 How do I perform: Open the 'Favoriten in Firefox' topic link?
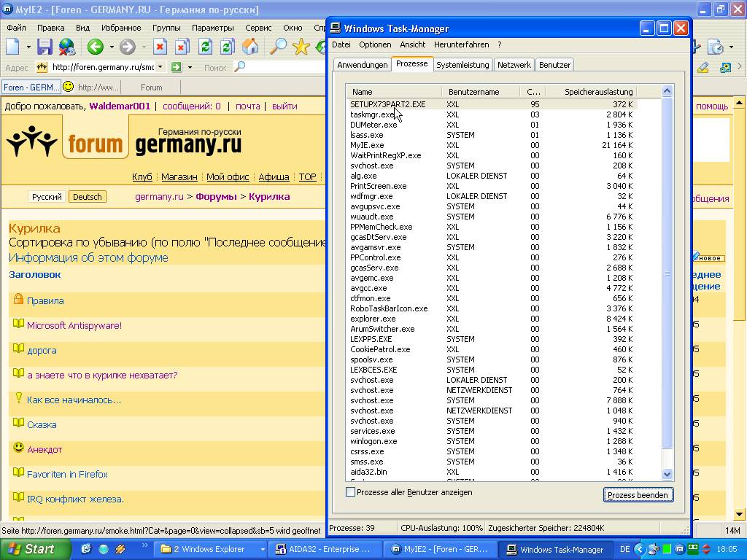(x=67, y=474)
